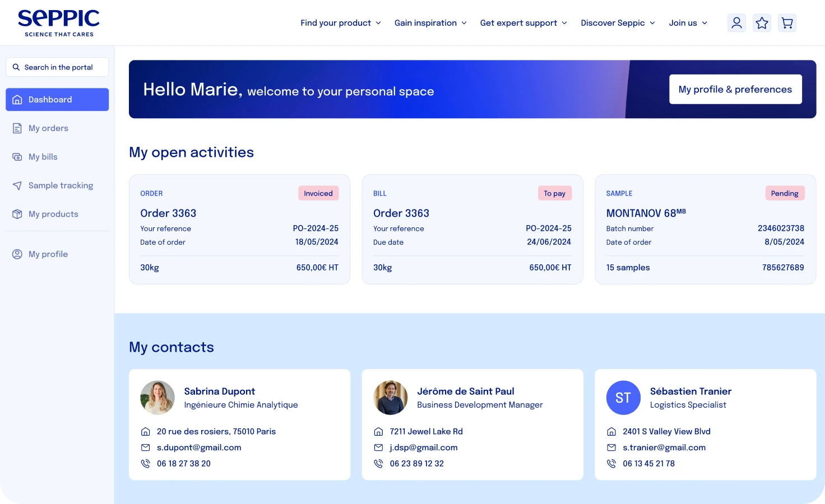Viewport: 825px width, 504px height.
Task: Click the home icon beside 2401 S Valley View Blvd
Action: pyautogui.click(x=611, y=432)
